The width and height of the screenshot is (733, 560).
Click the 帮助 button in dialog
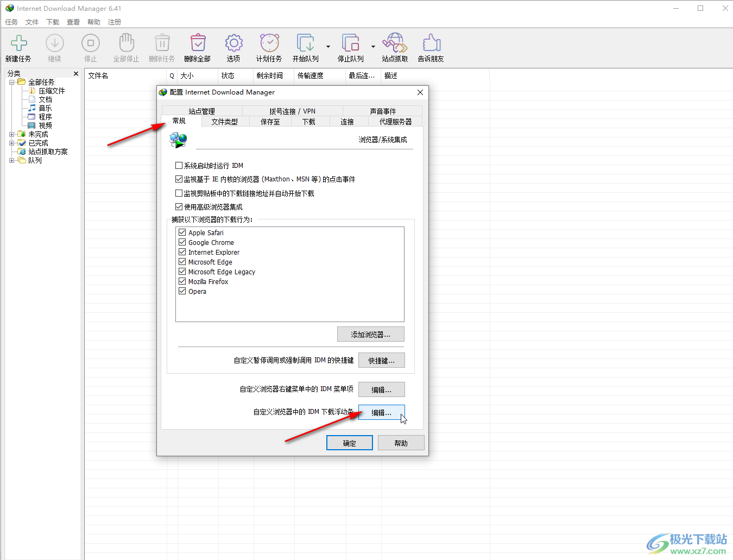401,443
